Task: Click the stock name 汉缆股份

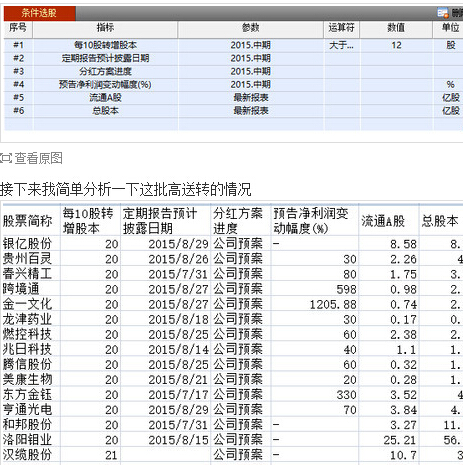Action: [27, 454]
